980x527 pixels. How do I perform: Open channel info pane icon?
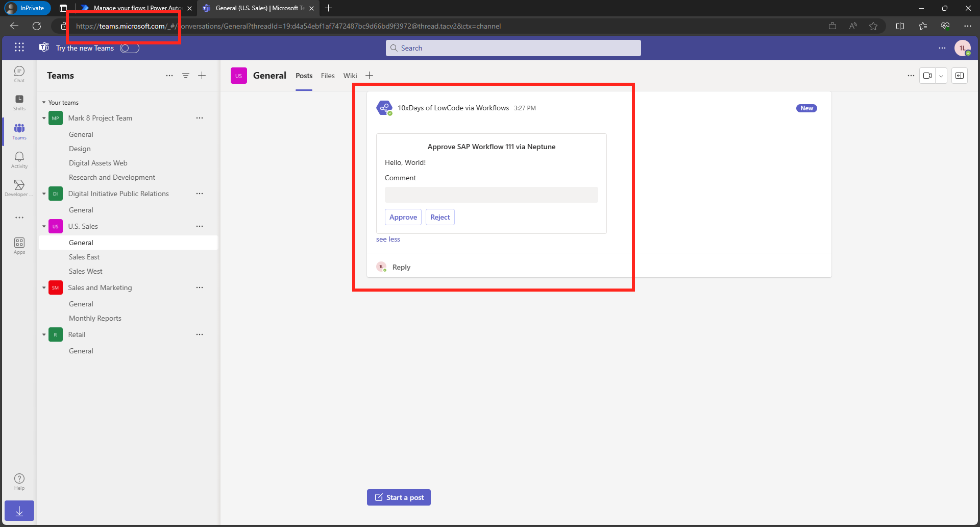click(x=960, y=76)
